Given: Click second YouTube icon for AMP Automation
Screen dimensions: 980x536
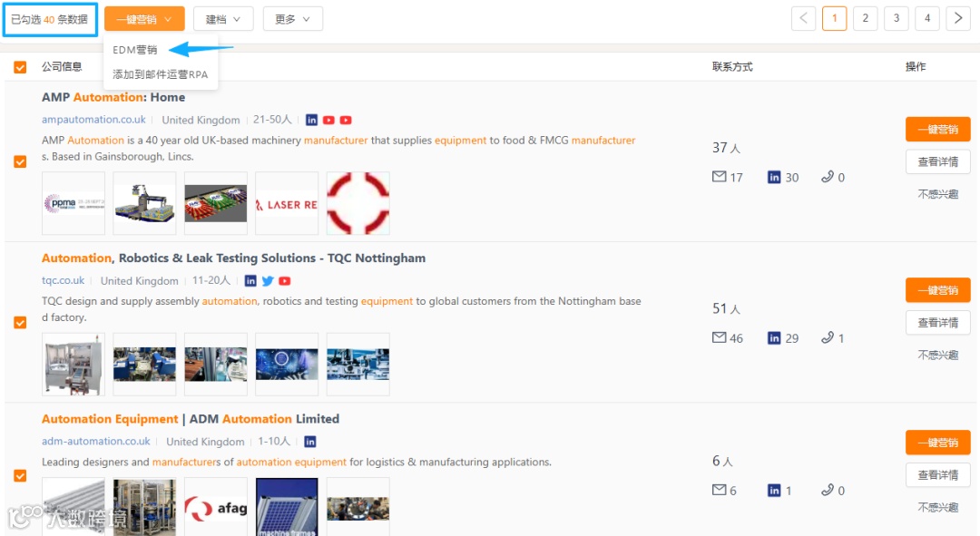Looking at the screenshot, I should pos(346,120).
